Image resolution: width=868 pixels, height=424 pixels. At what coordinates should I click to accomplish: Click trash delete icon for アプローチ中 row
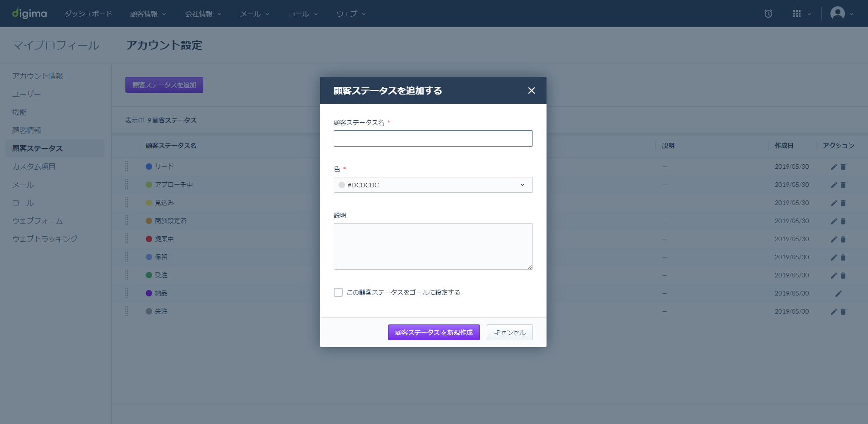click(x=843, y=185)
